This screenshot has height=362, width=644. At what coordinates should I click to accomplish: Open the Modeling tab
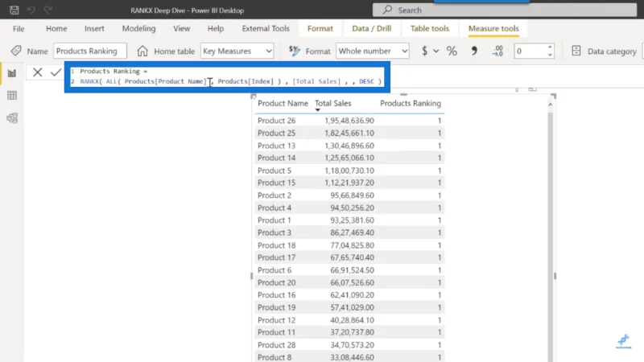click(138, 28)
